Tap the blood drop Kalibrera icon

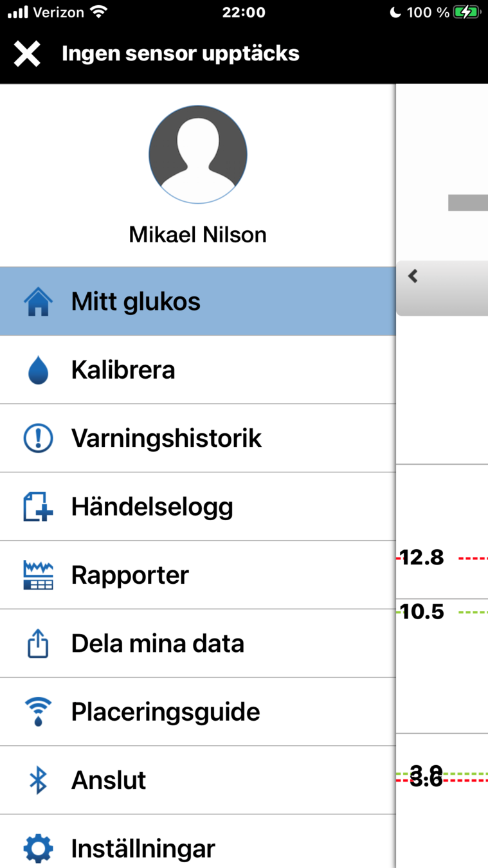(38, 370)
